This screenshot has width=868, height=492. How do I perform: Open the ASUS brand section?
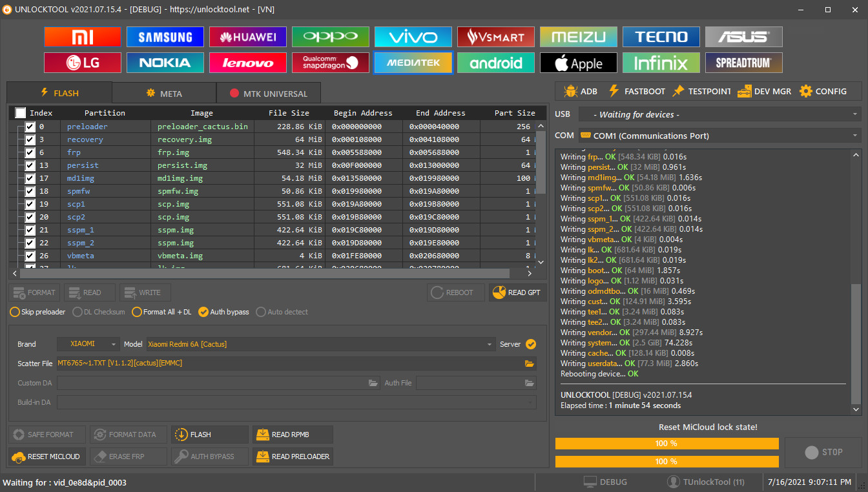[x=744, y=37]
